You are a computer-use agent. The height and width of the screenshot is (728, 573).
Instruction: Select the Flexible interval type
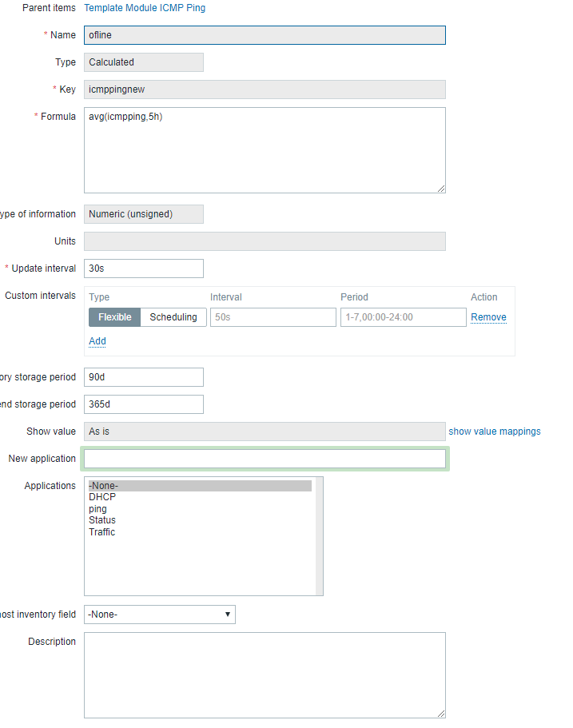point(114,317)
